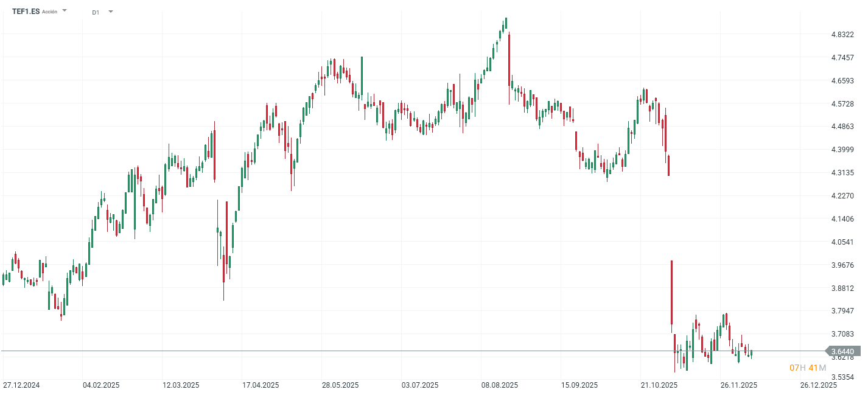Click the 3.5354 price axis label
This screenshot has width=868, height=395.
842,377
